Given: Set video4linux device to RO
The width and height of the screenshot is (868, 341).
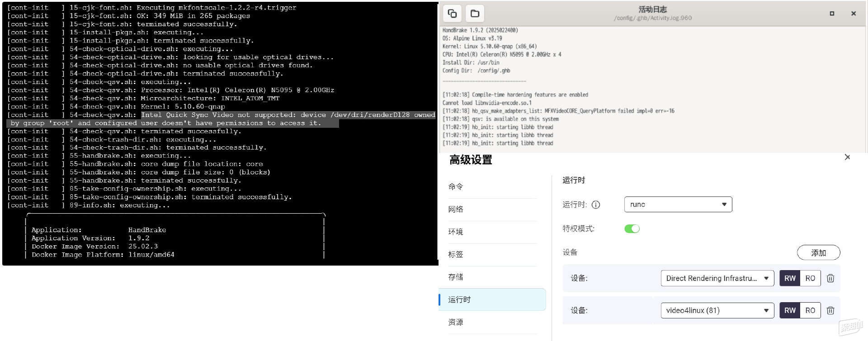Looking at the screenshot, I should (810, 310).
